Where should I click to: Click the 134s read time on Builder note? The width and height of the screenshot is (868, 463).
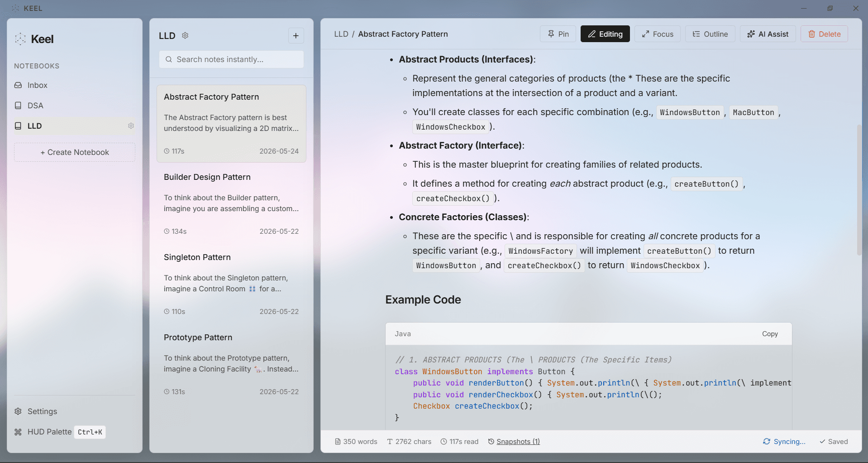pos(175,231)
